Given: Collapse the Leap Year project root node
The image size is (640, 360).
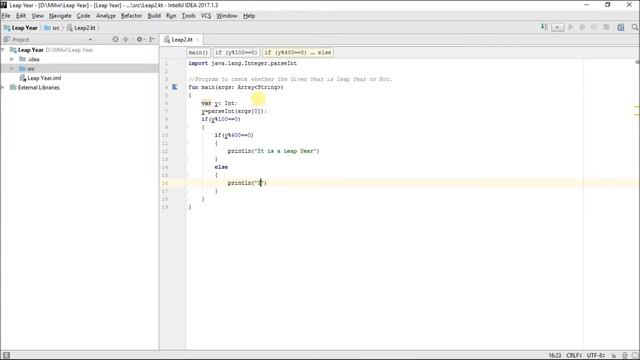Looking at the screenshot, I should (3, 50).
